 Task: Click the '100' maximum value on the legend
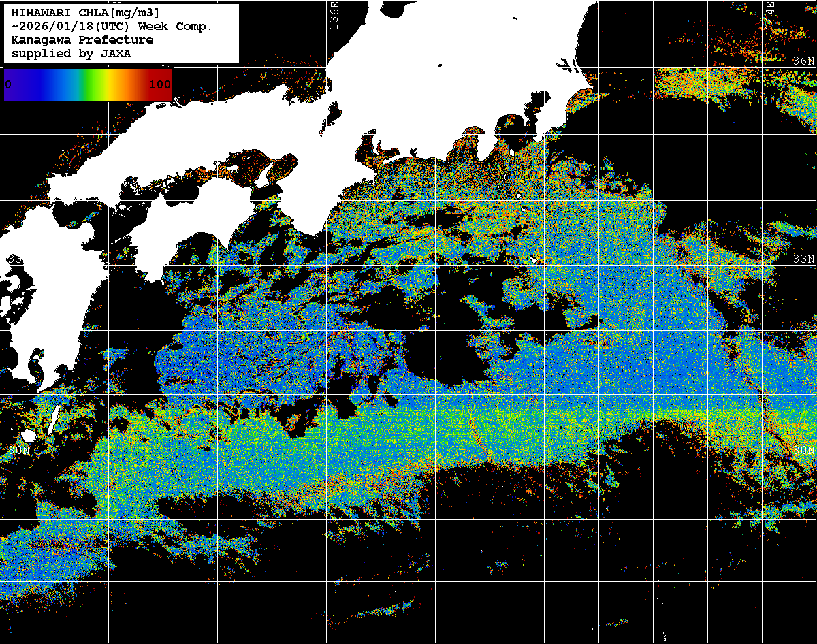(159, 84)
